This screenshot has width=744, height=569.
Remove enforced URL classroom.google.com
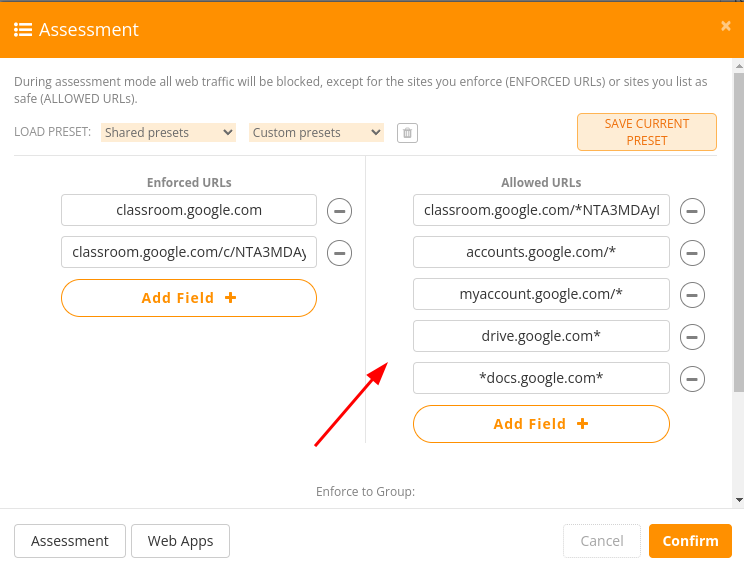coord(339,211)
